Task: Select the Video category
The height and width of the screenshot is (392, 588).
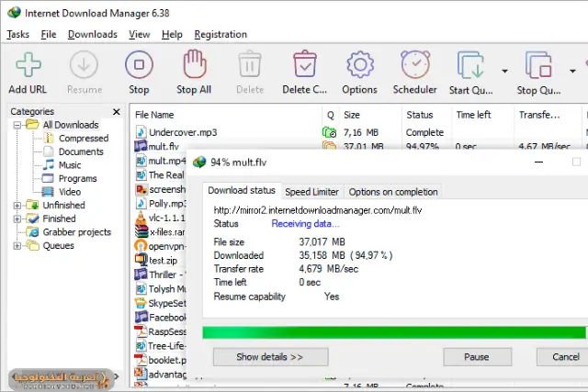Action: 70,192
